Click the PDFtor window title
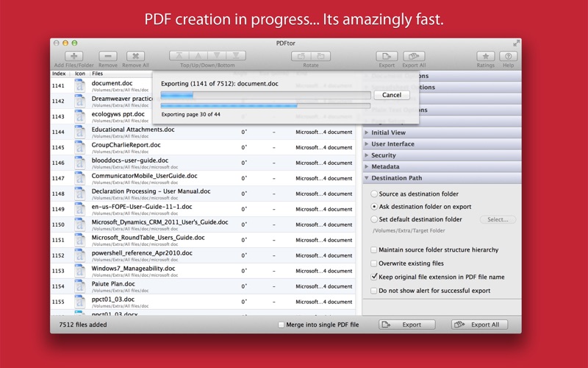 (286, 43)
